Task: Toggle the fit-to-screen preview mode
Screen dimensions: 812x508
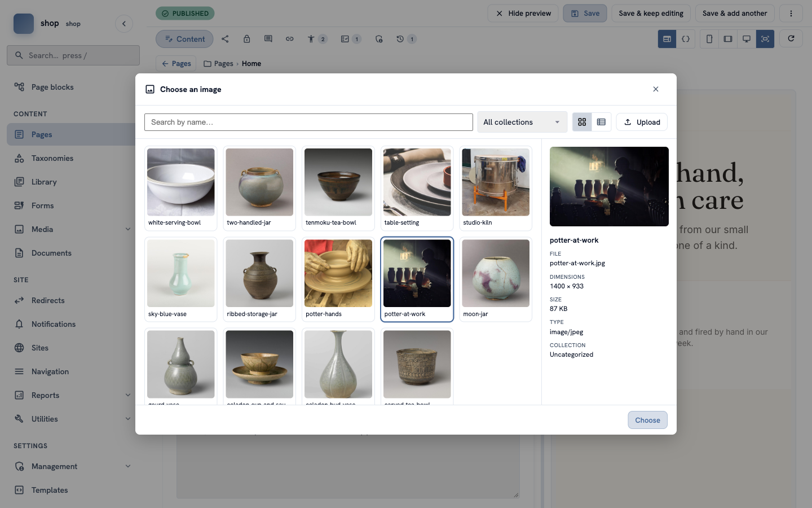Action: (765, 39)
